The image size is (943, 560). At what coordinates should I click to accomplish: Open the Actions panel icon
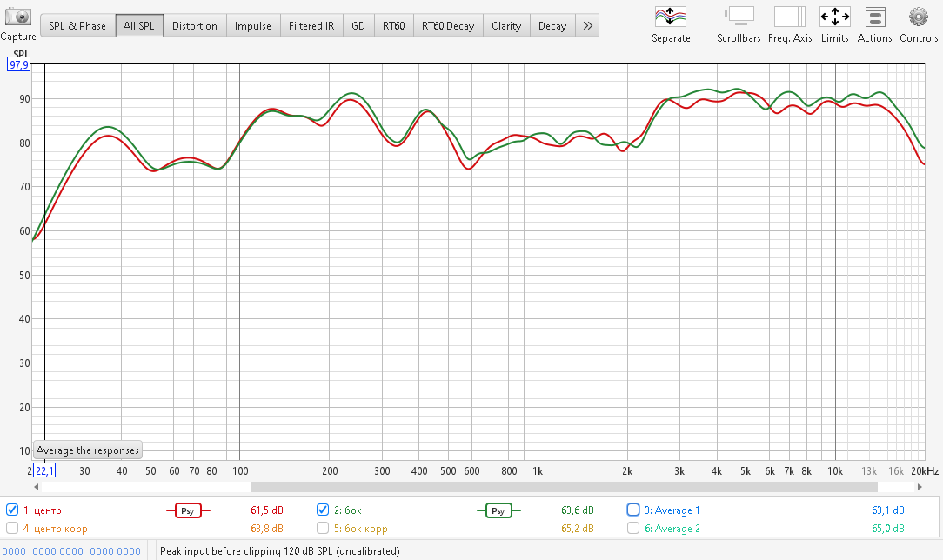point(874,17)
